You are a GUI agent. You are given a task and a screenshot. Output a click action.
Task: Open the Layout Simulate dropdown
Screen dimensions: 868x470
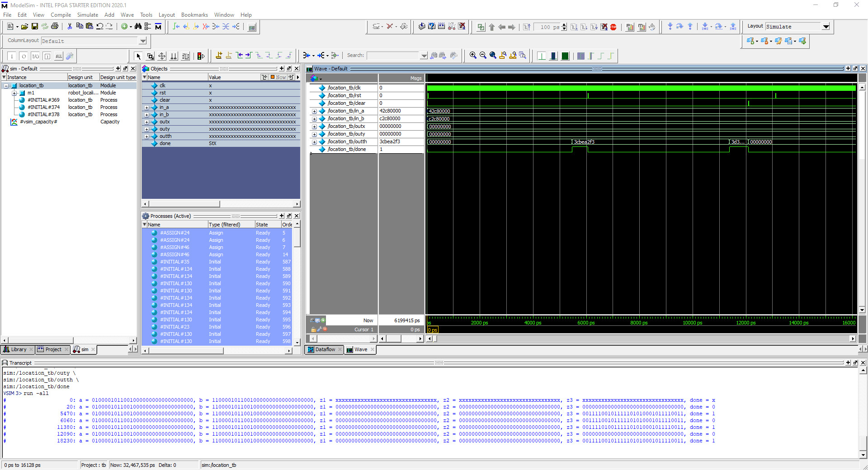pos(826,27)
